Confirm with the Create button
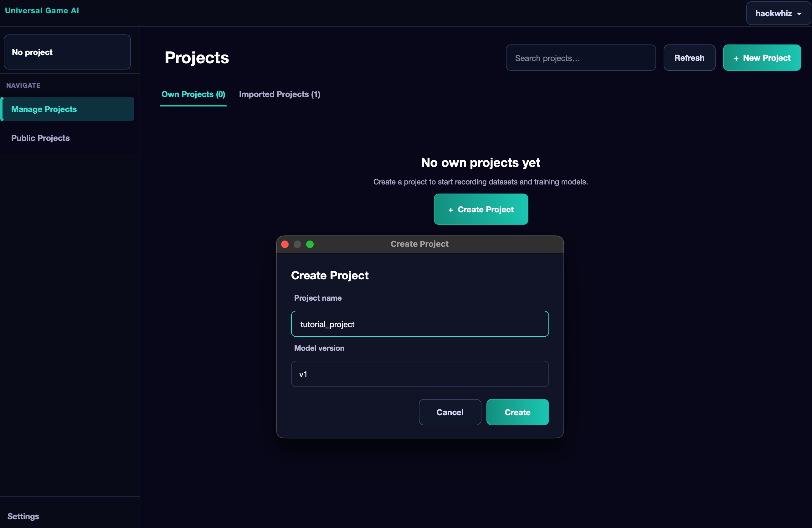Image resolution: width=812 pixels, height=528 pixels. coord(517,412)
